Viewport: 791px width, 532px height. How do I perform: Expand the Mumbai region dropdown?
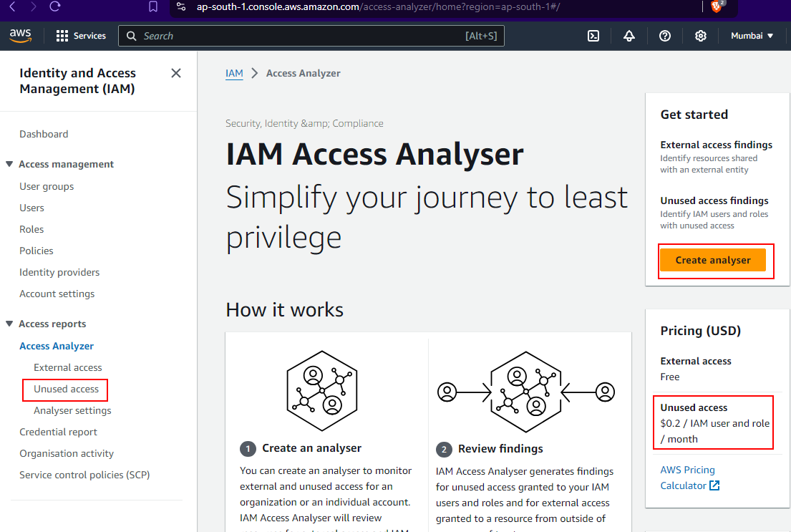coord(752,36)
